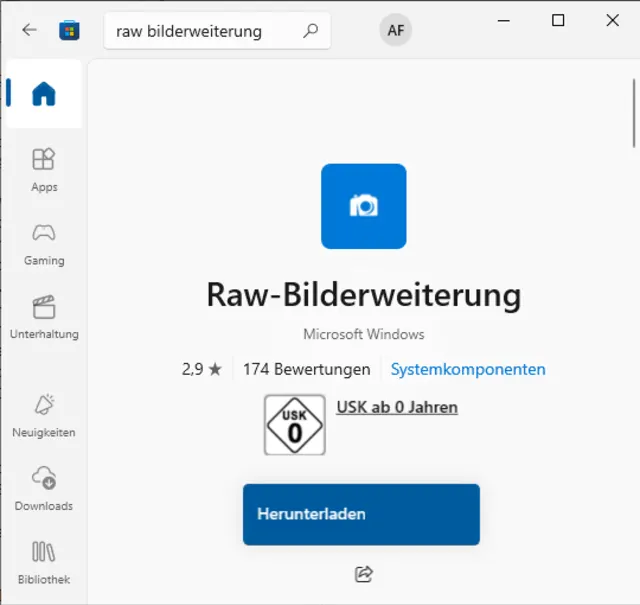Open the Downloads section

tap(44, 489)
